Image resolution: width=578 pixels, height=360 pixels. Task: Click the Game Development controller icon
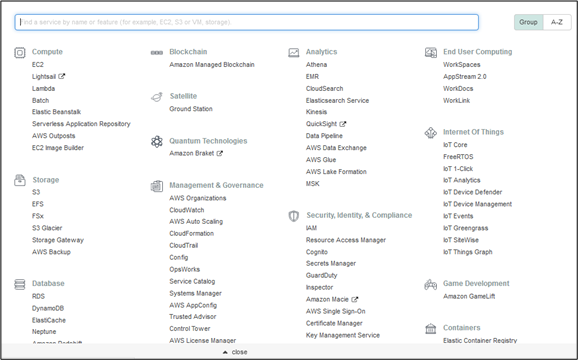pyautogui.click(x=431, y=284)
